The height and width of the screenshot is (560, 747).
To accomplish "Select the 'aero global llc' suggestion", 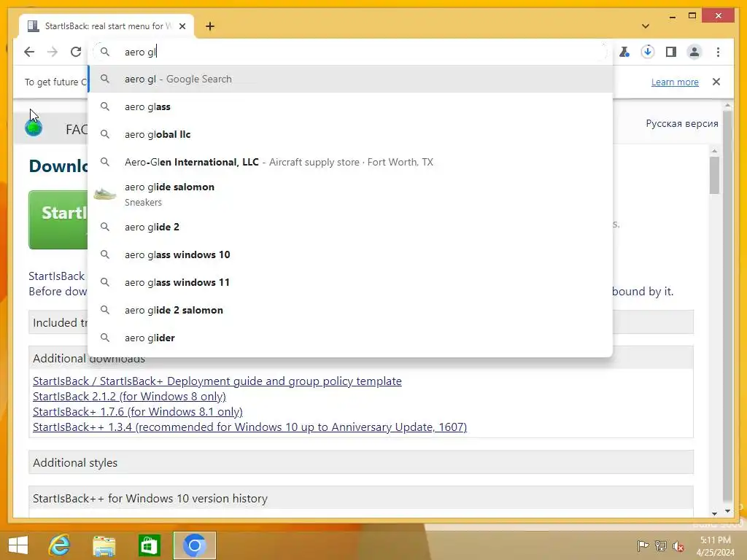I will pos(350,134).
